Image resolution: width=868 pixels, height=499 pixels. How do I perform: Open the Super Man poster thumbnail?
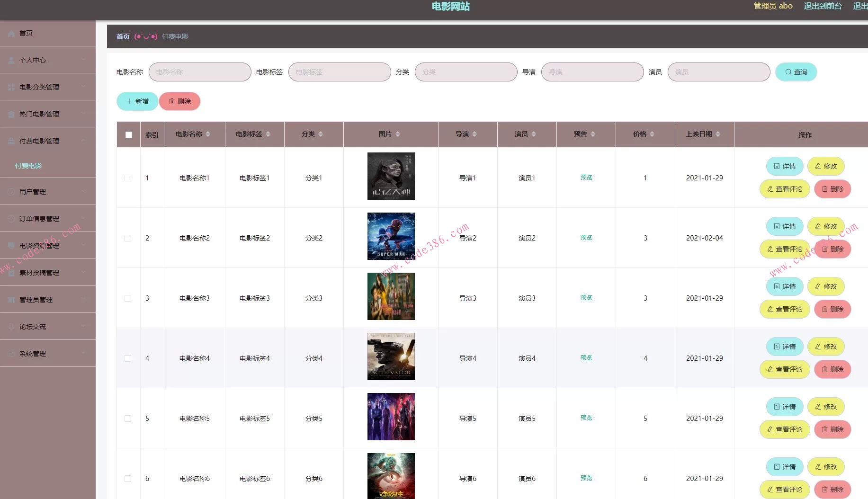tap(391, 236)
